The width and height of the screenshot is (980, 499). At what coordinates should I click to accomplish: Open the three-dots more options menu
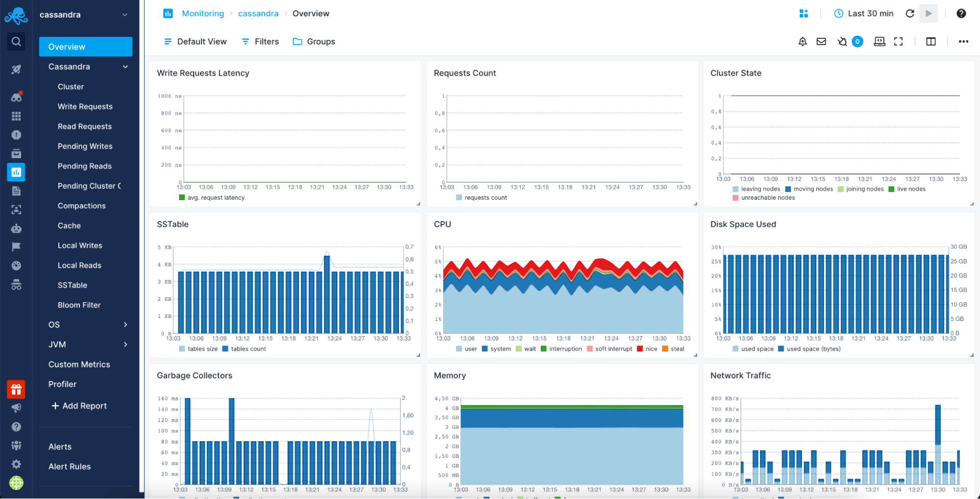tap(963, 42)
